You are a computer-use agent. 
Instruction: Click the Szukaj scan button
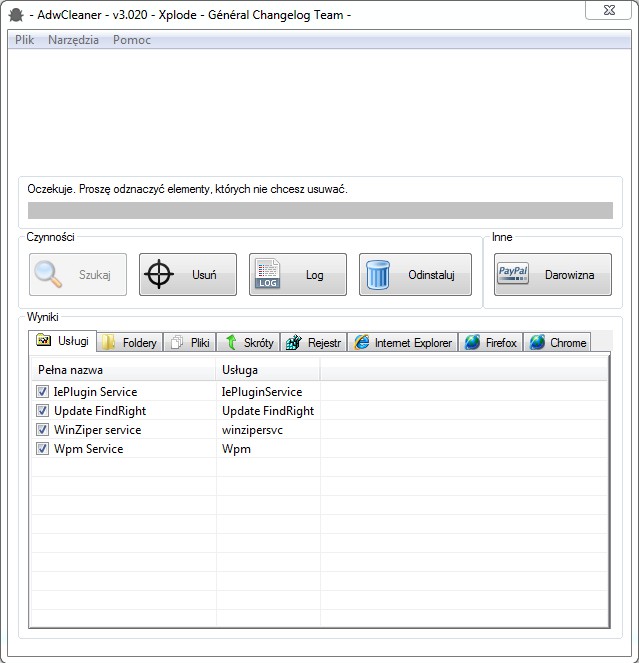(x=78, y=274)
